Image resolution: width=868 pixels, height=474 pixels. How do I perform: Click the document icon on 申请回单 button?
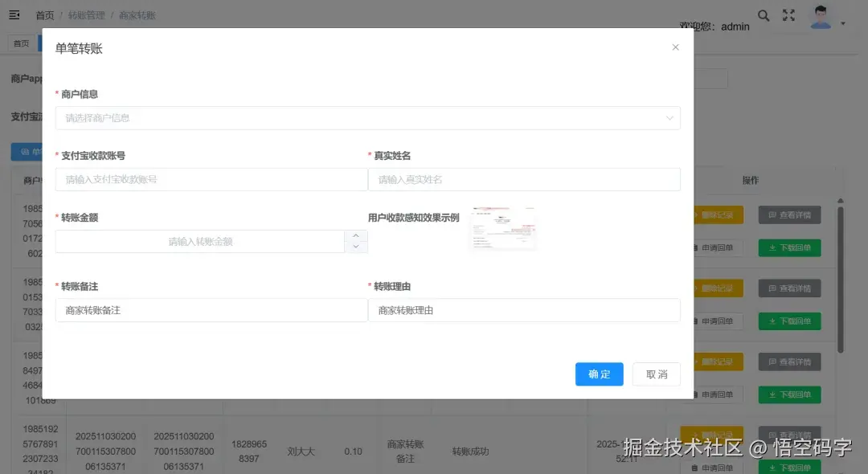point(698,247)
